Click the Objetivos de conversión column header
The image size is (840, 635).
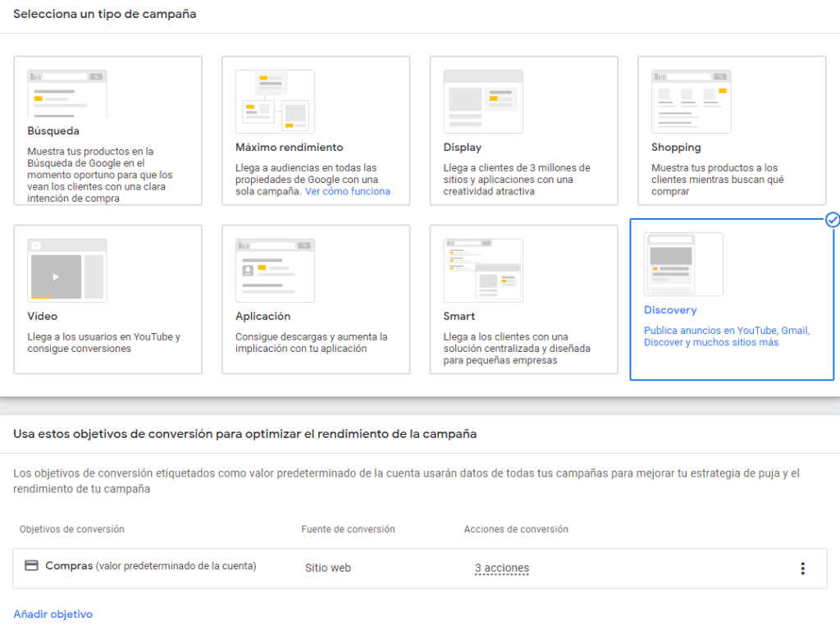[x=72, y=529]
